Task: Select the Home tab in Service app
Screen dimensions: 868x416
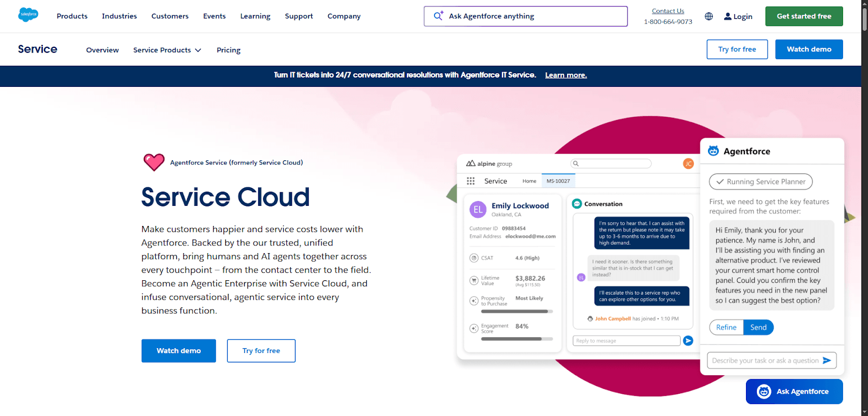Action: point(529,181)
